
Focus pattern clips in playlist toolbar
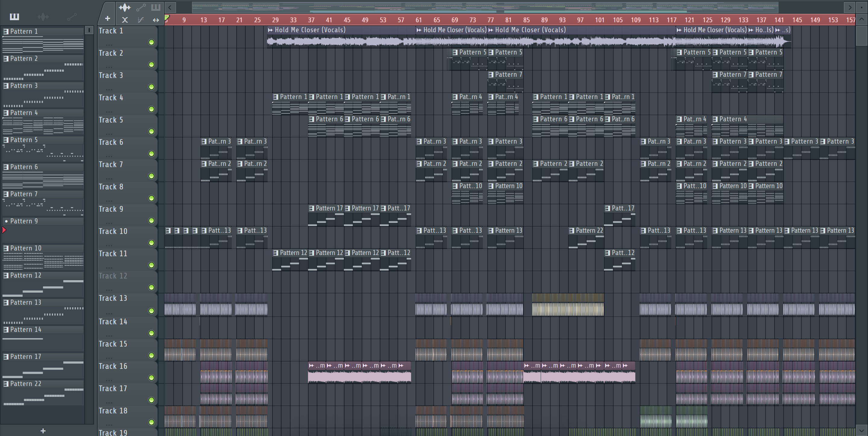[156, 7]
